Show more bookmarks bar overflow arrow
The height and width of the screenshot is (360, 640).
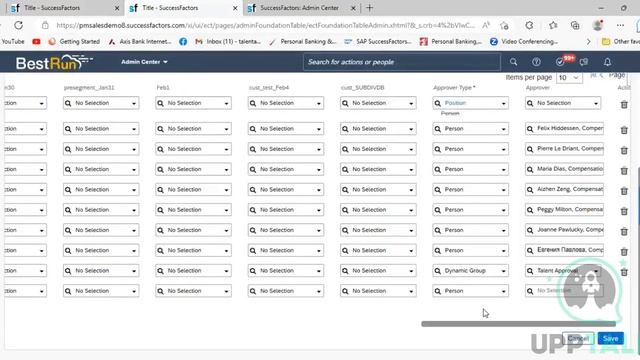point(588,41)
